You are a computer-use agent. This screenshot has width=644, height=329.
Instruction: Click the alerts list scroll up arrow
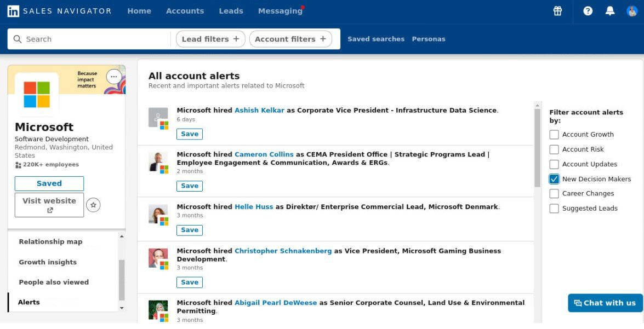coord(537,106)
